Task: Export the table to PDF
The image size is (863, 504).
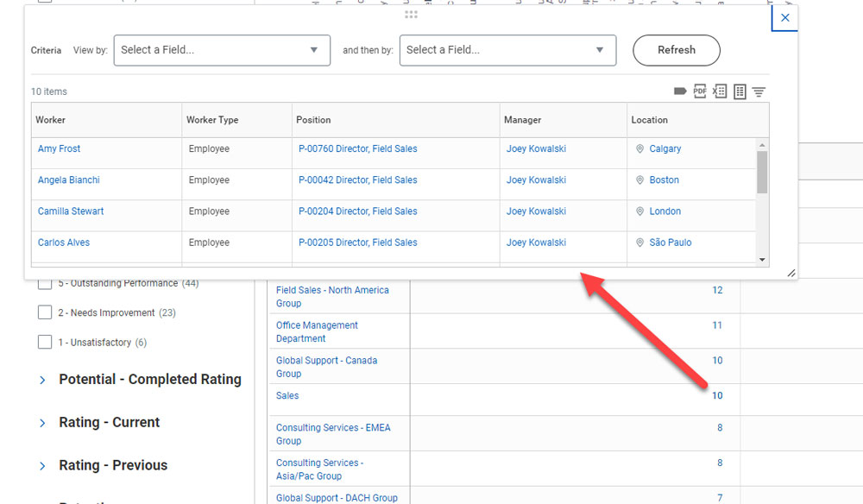Action: [x=700, y=91]
